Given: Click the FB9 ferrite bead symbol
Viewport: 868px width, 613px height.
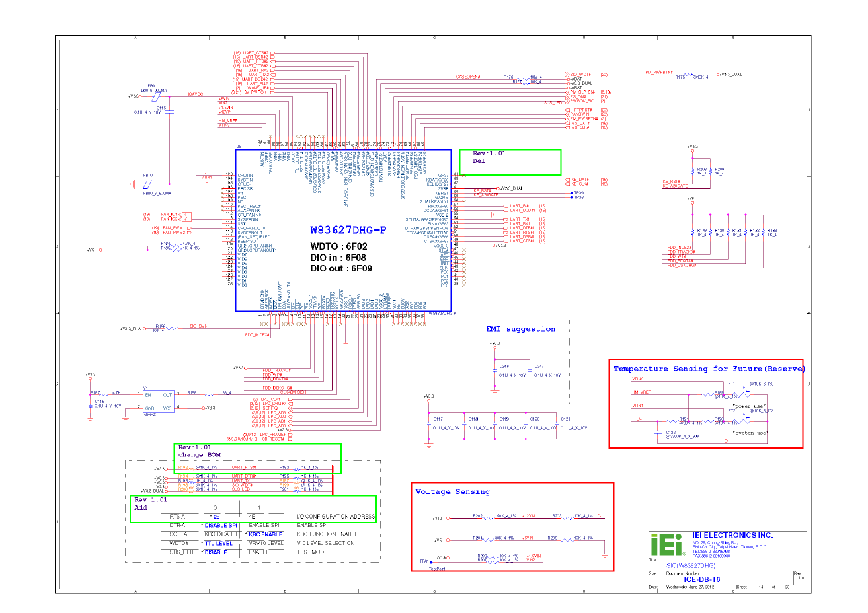Looking at the screenshot, I should pos(157,96).
